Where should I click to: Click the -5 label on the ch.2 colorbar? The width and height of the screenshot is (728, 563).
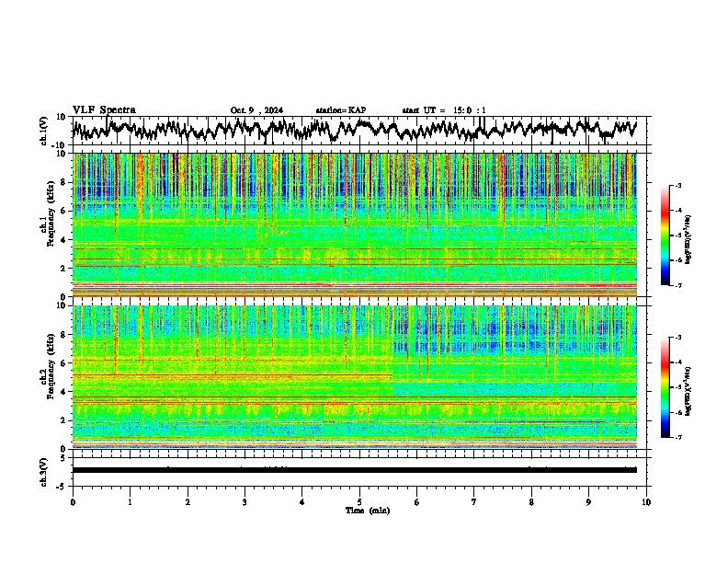point(677,387)
